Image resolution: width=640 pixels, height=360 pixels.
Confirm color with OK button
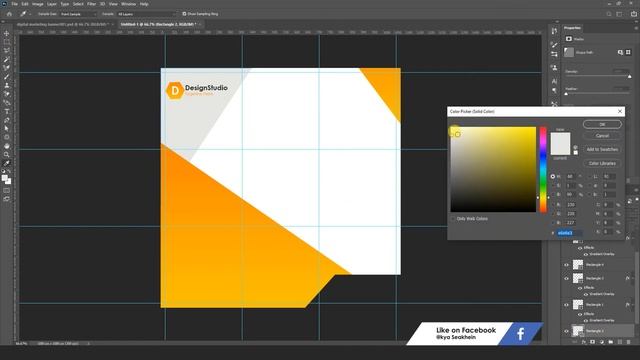click(x=602, y=124)
